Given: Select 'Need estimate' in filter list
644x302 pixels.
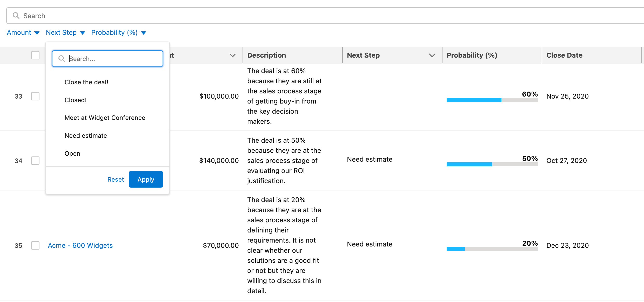Looking at the screenshot, I should click(86, 136).
